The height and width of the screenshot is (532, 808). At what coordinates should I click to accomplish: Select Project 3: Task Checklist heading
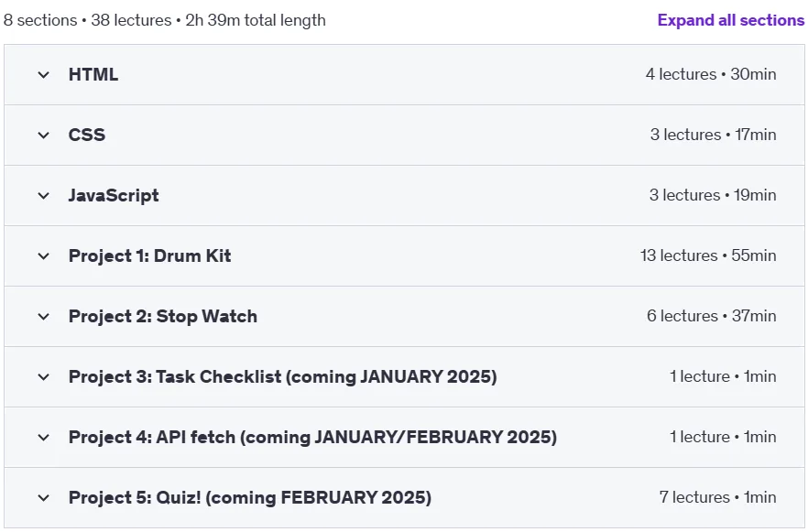[x=283, y=377]
